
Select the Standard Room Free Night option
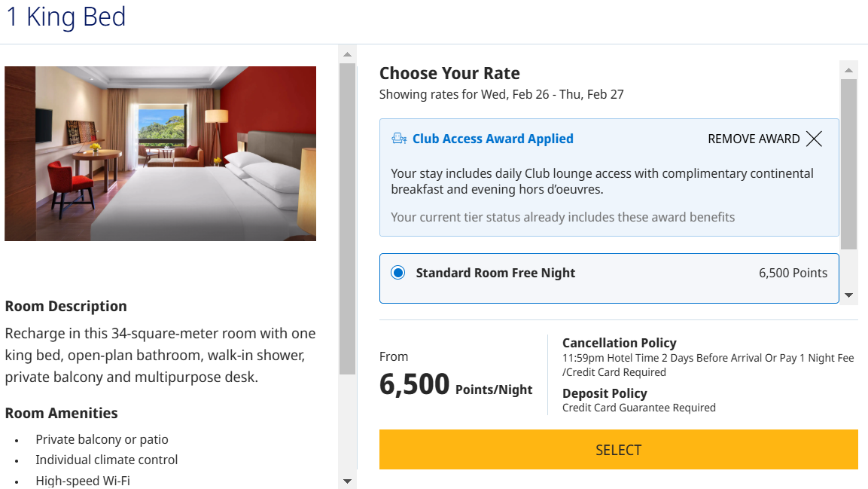[495, 273]
